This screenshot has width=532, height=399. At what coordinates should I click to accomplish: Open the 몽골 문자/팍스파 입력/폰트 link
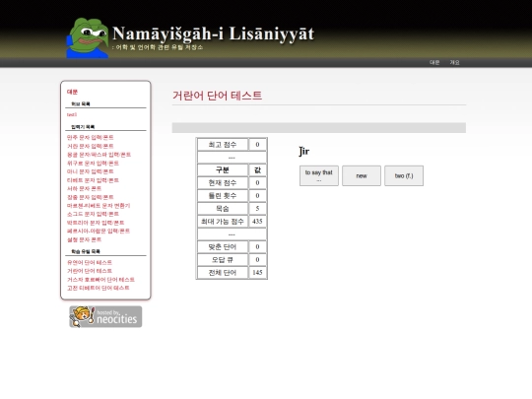(99, 155)
